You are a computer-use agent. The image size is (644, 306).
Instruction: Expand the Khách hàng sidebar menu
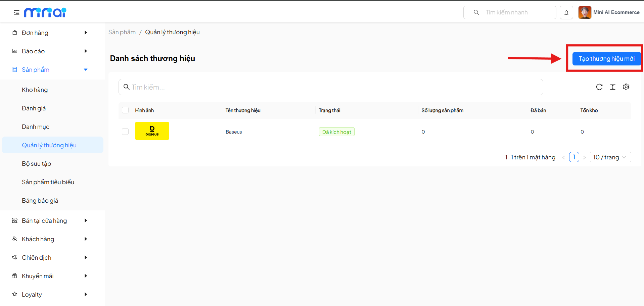tap(50, 239)
